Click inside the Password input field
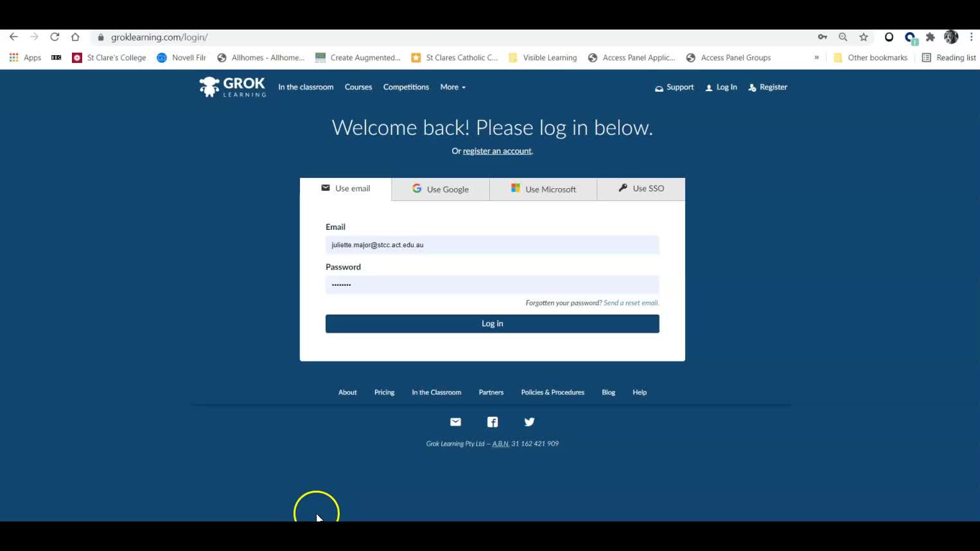 tap(492, 284)
